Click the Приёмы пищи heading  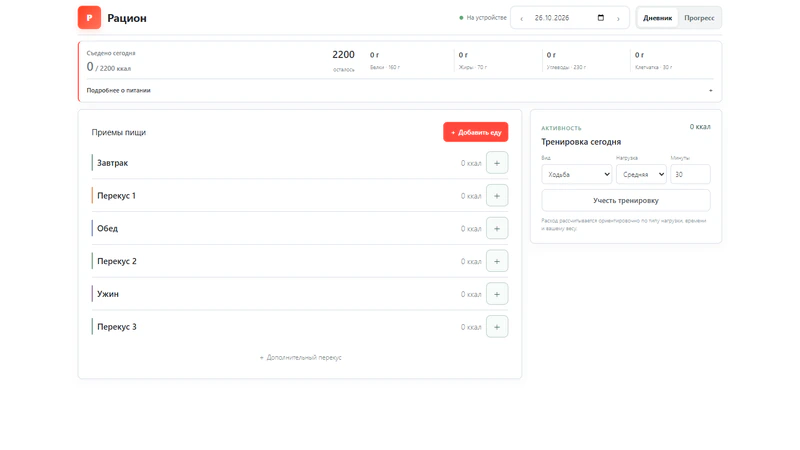118,132
